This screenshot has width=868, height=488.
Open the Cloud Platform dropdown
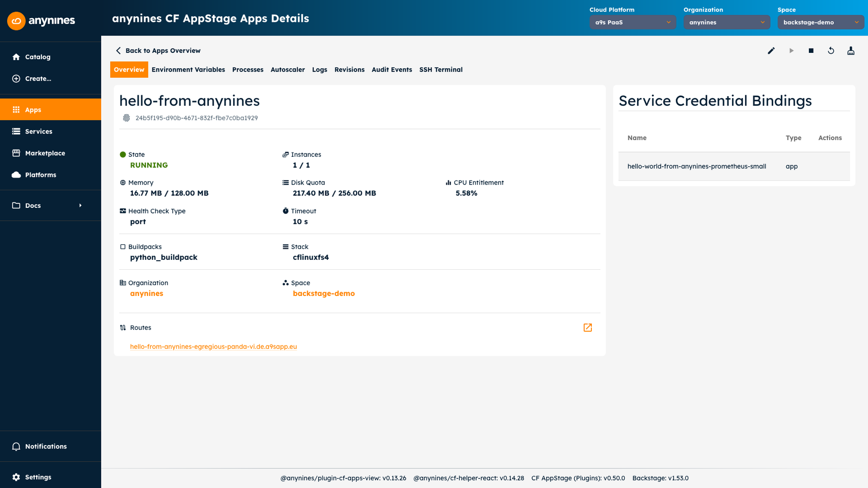click(632, 22)
